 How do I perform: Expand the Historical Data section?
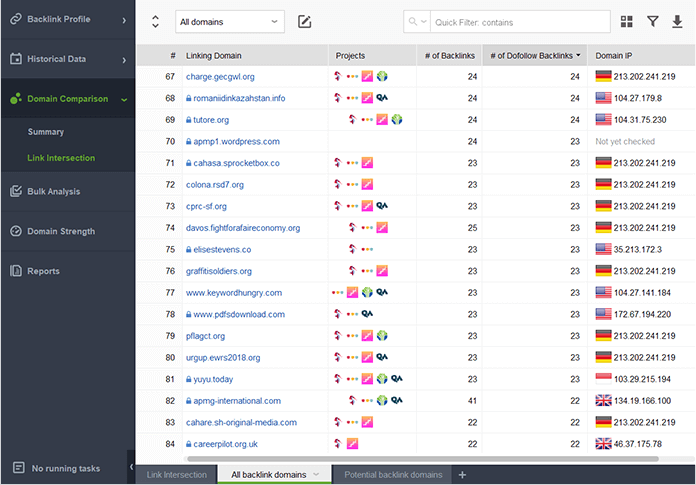(123, 60)
